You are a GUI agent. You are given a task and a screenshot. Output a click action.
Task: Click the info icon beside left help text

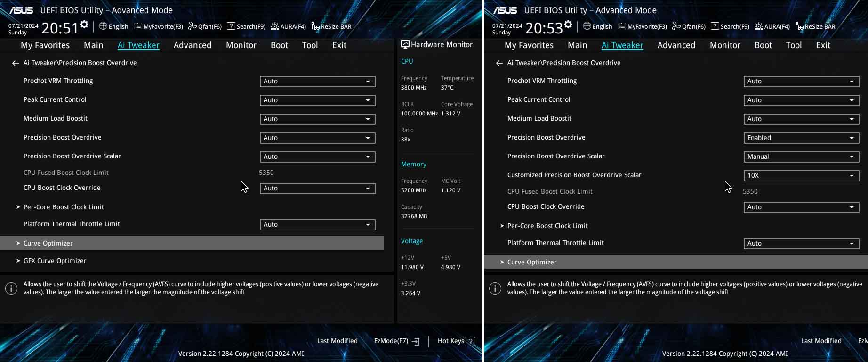point(11,288)
